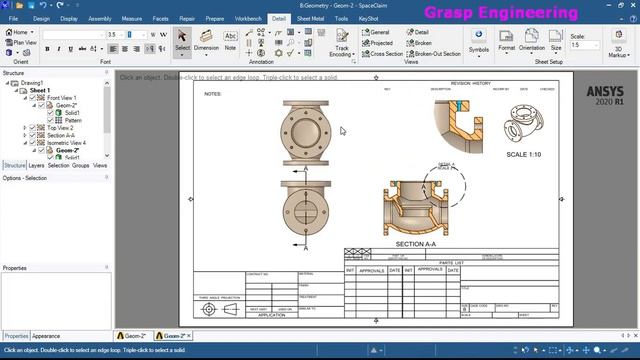This screenshot has width=640, height=360.
Task: Create a Broken-Out Section view
Action: point(434,53)
